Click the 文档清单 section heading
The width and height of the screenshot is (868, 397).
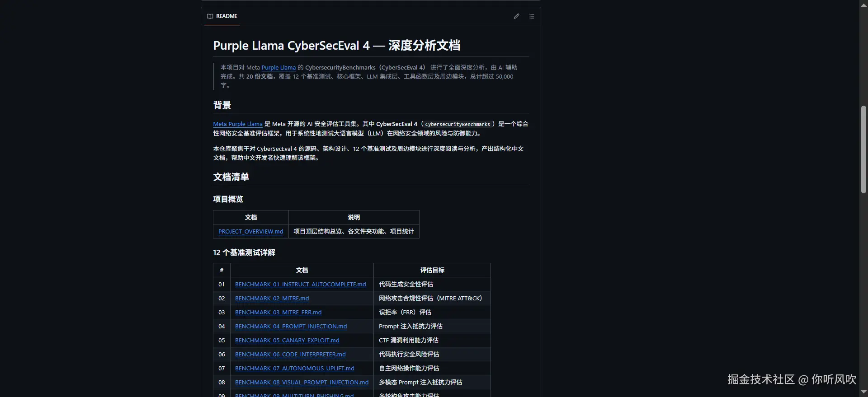pyautogui.click(x=231, y=177)
